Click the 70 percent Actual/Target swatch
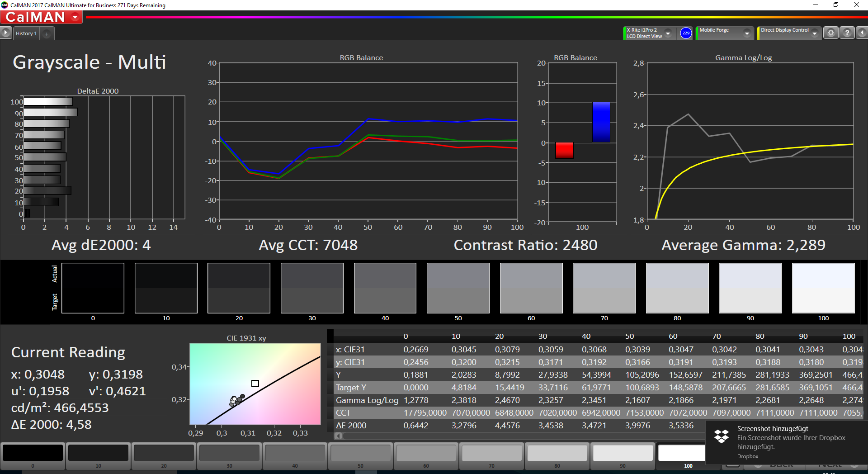868x474 pixels. 604,288
